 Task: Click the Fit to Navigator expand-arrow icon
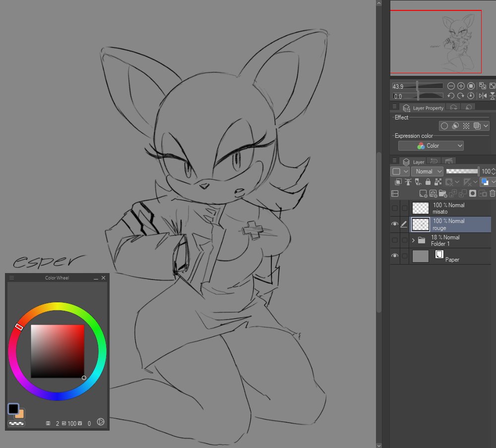click(493, 86)
